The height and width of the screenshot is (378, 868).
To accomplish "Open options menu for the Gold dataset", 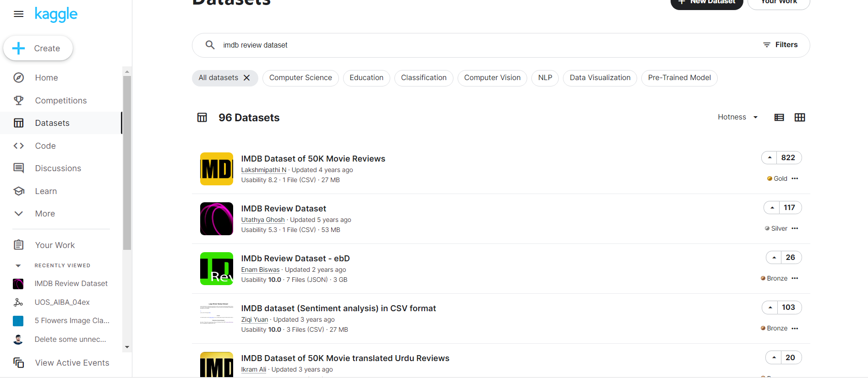I will point(795,178).
